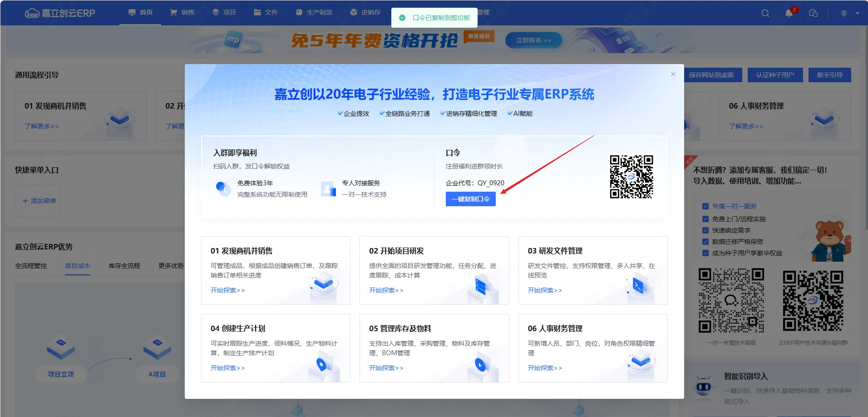Open the notification bell
Image resolution: width=868 pixels, height=417 pixels.
[789, 13]
